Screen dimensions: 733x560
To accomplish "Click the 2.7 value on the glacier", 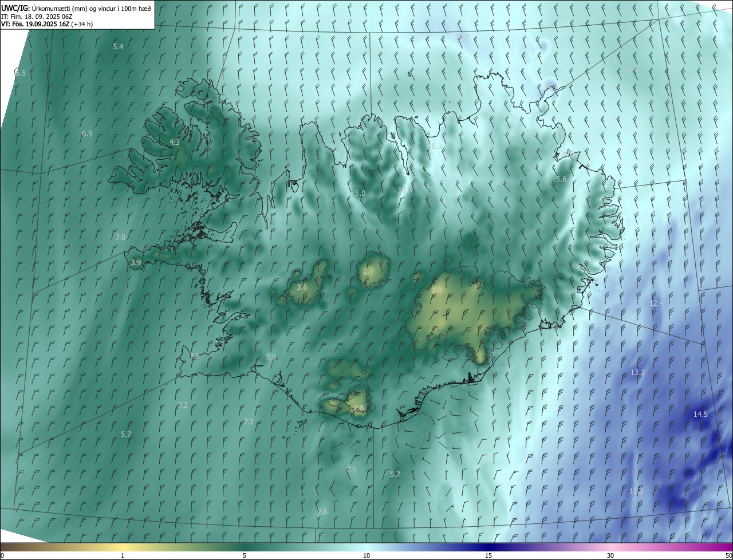I will [x=369, y=271].
